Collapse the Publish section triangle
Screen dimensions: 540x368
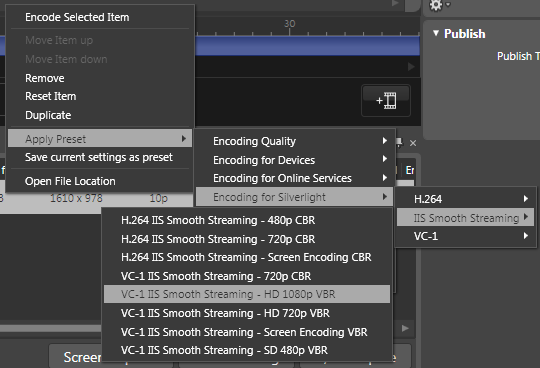(436, 33)
